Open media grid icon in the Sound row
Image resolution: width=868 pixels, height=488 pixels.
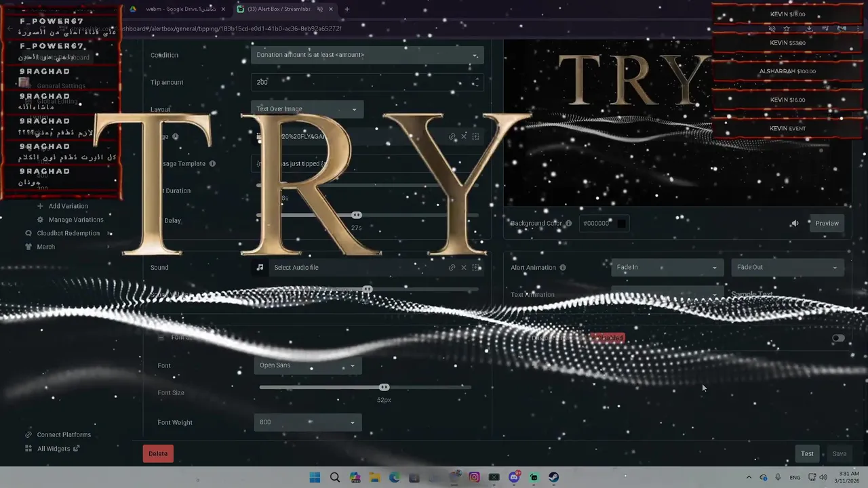(476, 268)
